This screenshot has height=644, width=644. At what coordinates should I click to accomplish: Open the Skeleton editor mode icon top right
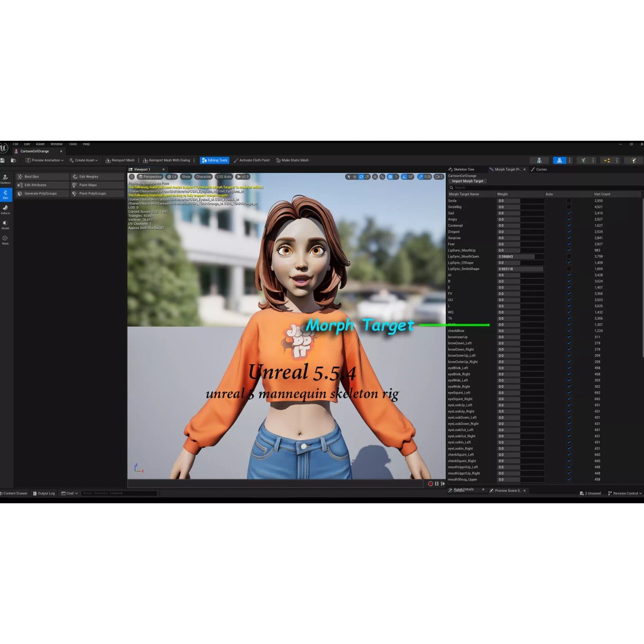click(x=539, y=160)
